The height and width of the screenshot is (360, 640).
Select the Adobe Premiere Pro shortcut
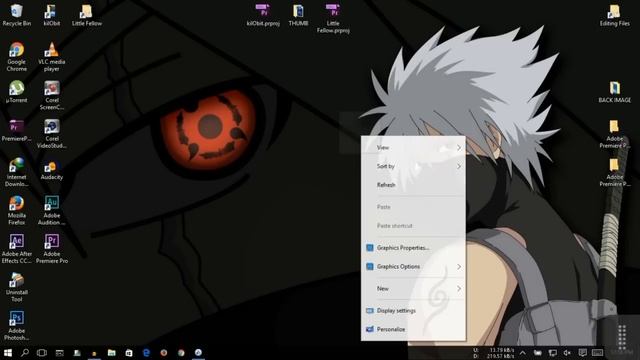point(51,249)
